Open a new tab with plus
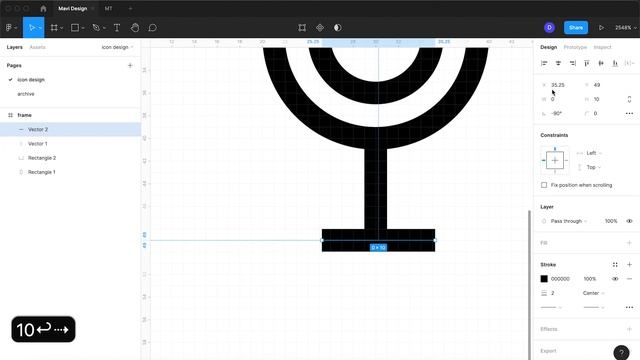640x360 pixels. pos(130,8)
